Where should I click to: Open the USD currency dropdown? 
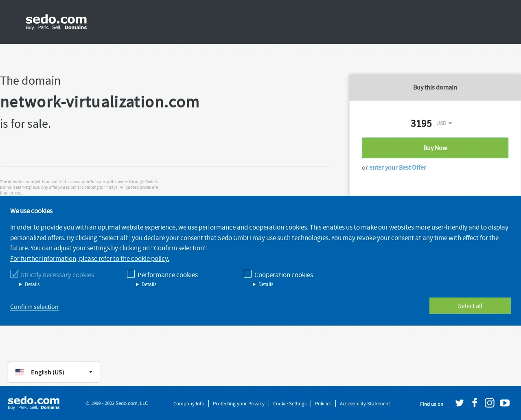444,123
